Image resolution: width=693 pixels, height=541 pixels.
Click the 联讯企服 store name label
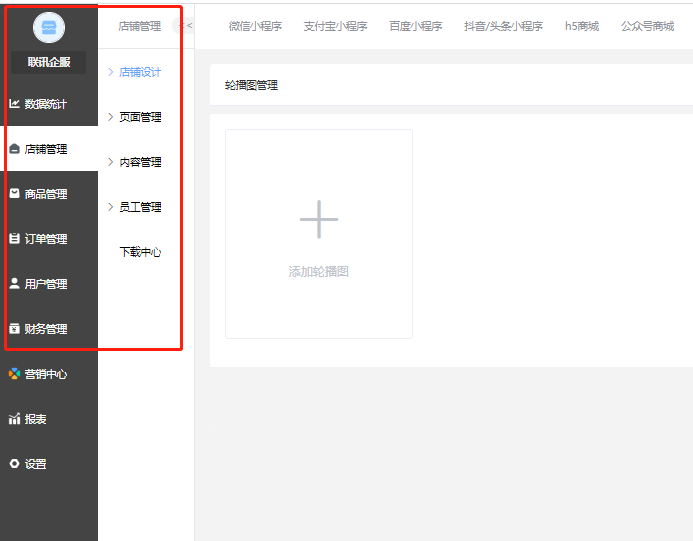click(x=49, y=62)
